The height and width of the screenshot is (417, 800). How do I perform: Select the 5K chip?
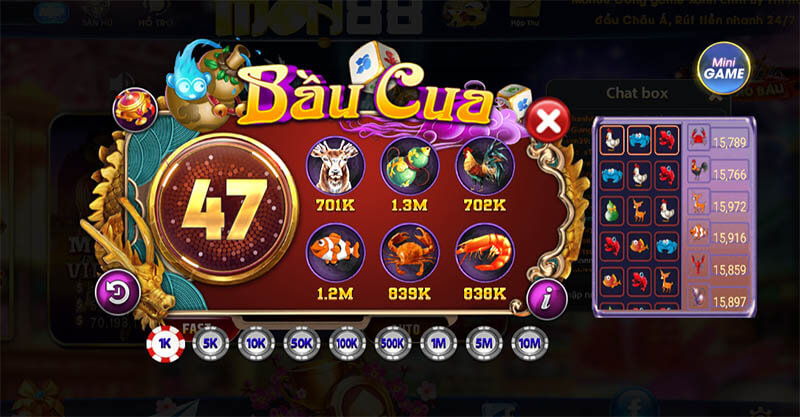(211, 344)
